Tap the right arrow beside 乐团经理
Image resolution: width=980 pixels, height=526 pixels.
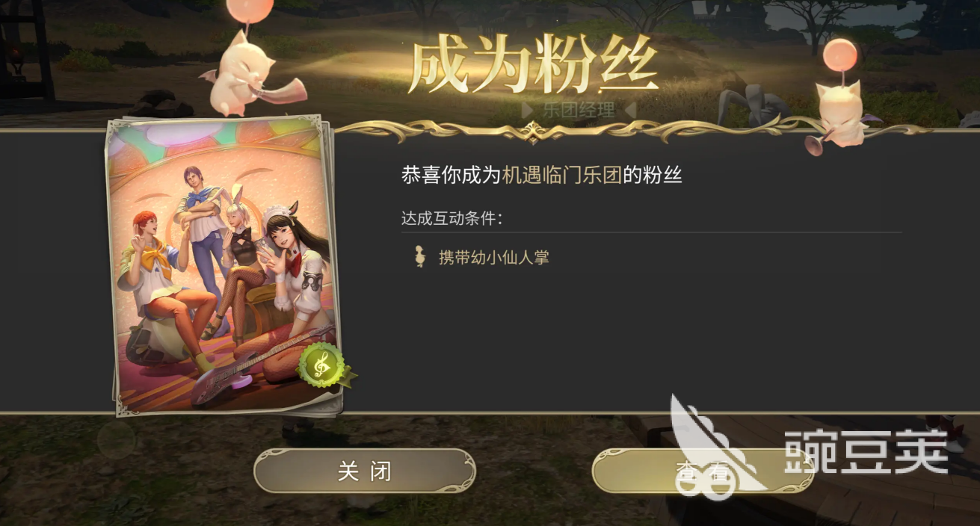[629, 111]
